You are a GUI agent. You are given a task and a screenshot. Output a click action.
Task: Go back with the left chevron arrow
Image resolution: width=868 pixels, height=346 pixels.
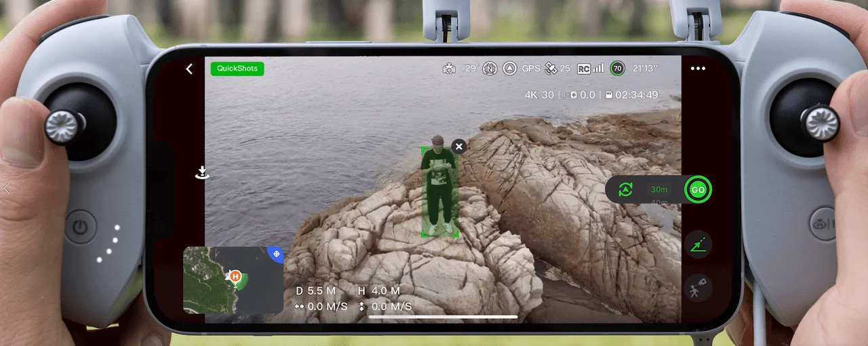(189, 69)
